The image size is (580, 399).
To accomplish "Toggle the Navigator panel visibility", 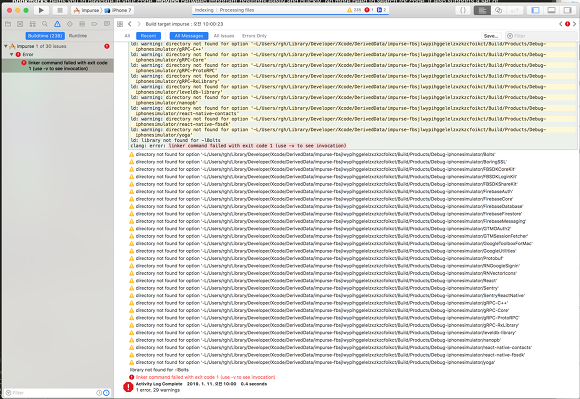I will pos(535,10).
